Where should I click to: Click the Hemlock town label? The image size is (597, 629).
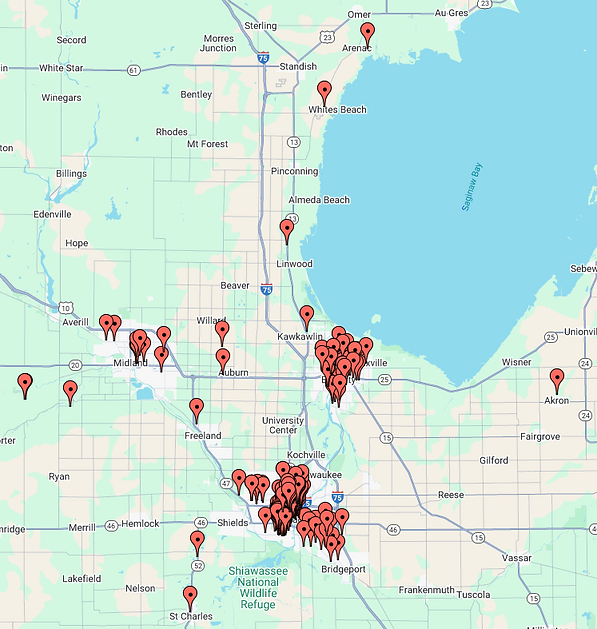[x=140, y=523]
